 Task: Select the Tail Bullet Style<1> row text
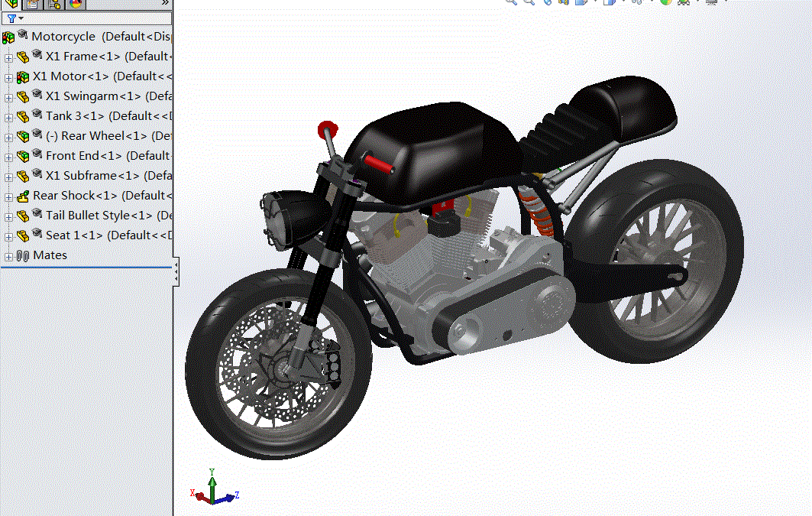(108, 216)
